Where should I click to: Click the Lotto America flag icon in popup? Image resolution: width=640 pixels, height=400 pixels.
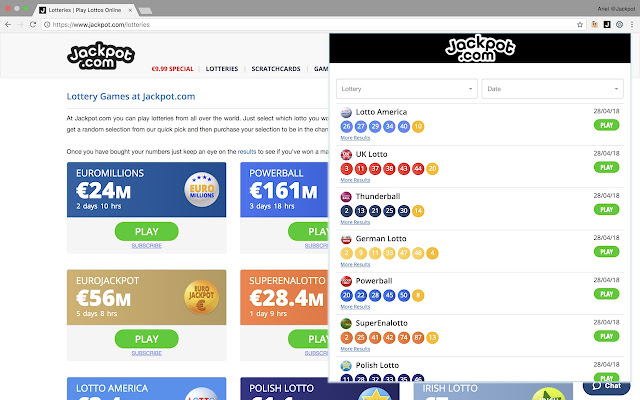[346, 112]
